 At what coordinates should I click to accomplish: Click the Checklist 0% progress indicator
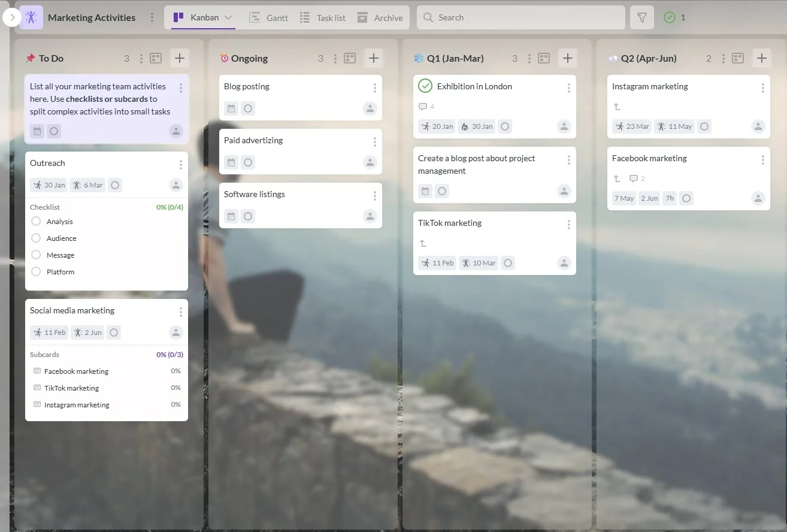point(169,207)
